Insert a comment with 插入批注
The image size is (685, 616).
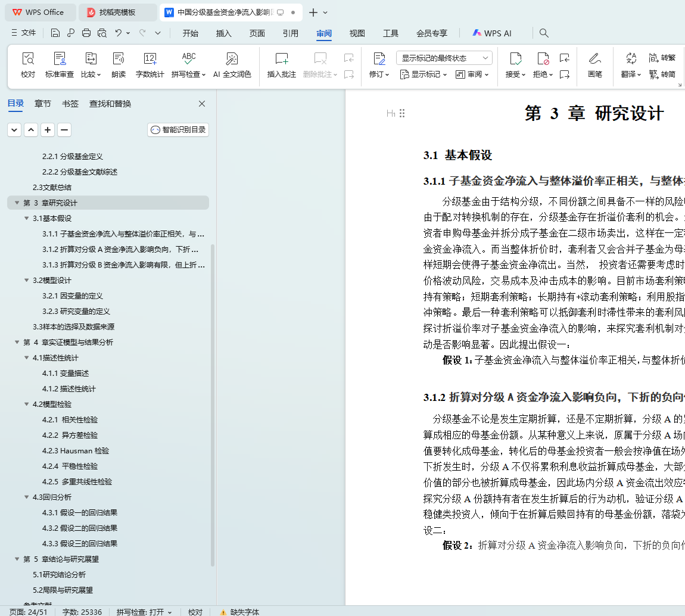[x=282, y=59]
